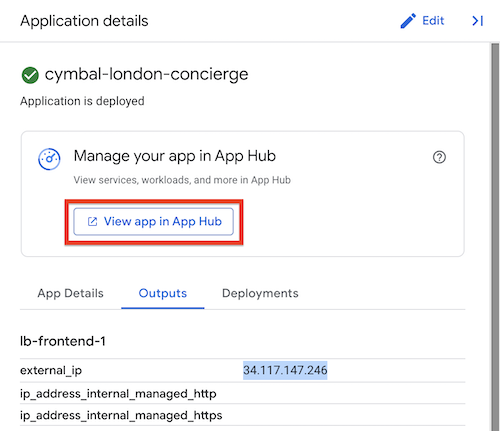Image resolution: width=500 pixels, height=431 pixels.
Task: Click the ip_address_internal_managed_http row
Action: pyautogui.click(x=243, y=394)
